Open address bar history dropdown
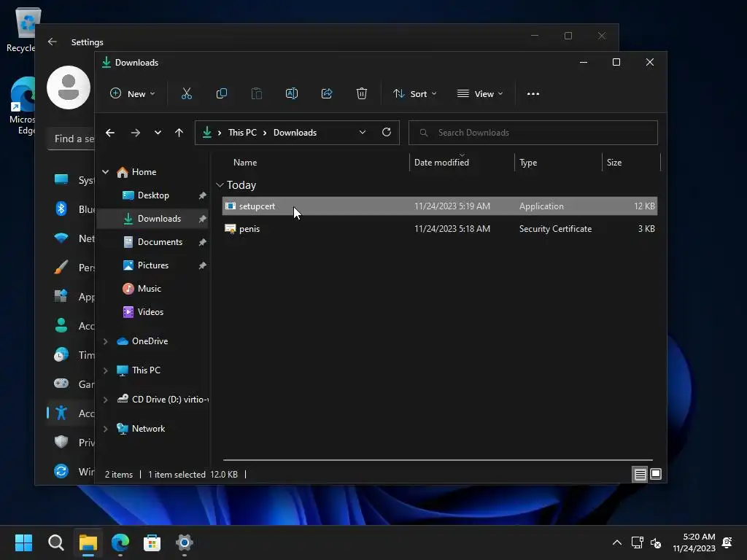This screenshot has width=747, height=560. [363, 133]
